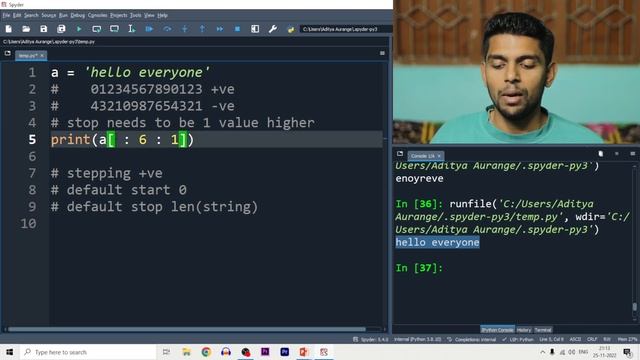Interrupt kernel icon in console pane
This screenshot has height=360, width=640.
tap(617, 154)
